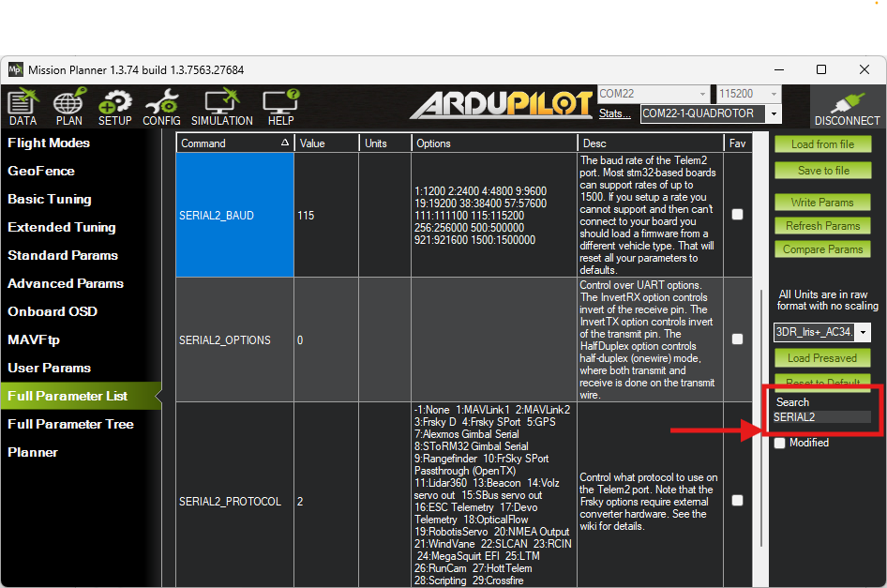Open the COM22 port dropdown
887x588 pixels.
pyautogui.click(x=702, y=94)
